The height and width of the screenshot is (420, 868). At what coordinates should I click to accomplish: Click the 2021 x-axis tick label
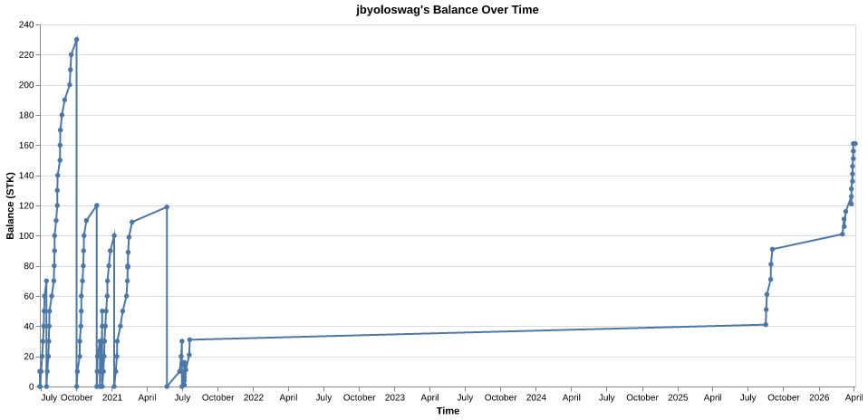112,397
